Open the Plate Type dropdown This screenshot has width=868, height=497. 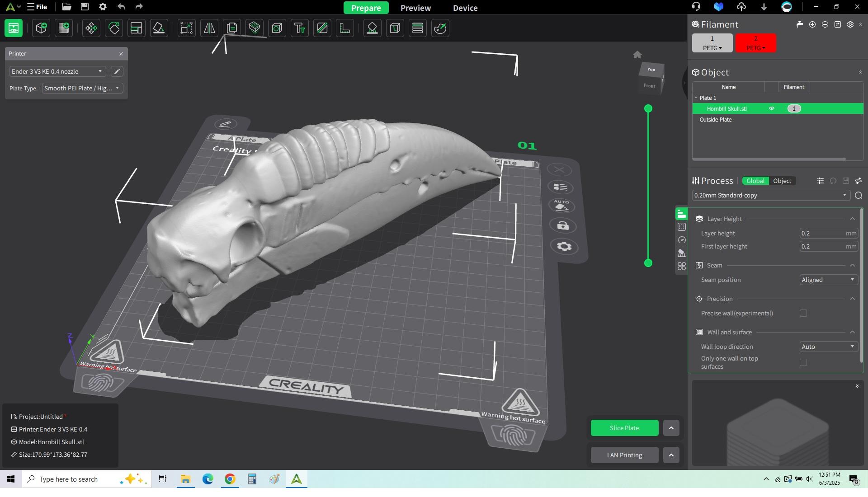tap(82, 88)
